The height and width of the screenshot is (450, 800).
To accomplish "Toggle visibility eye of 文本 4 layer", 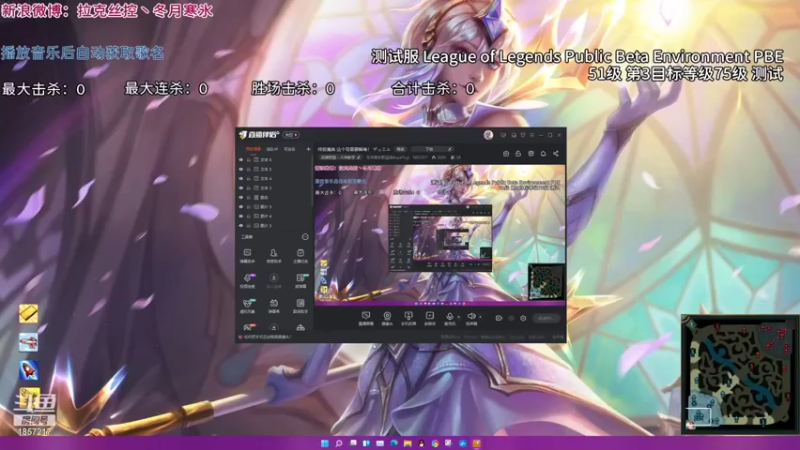I will click(241, 179).
